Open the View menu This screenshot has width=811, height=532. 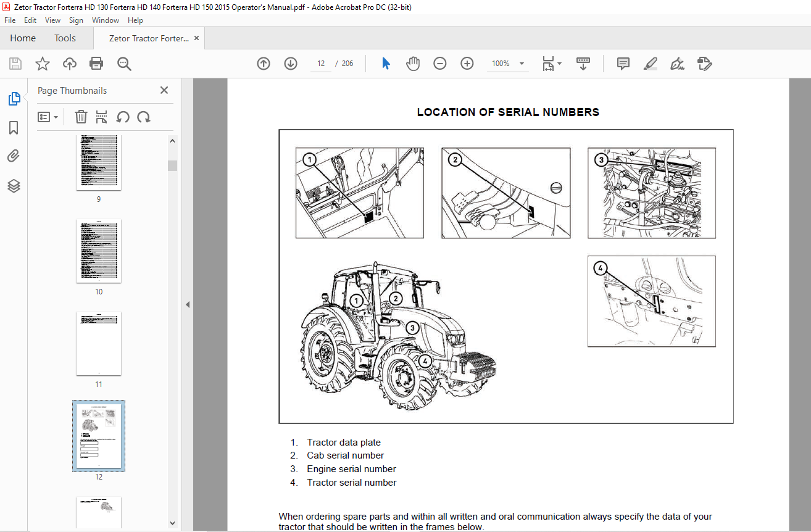click(52, 20)
